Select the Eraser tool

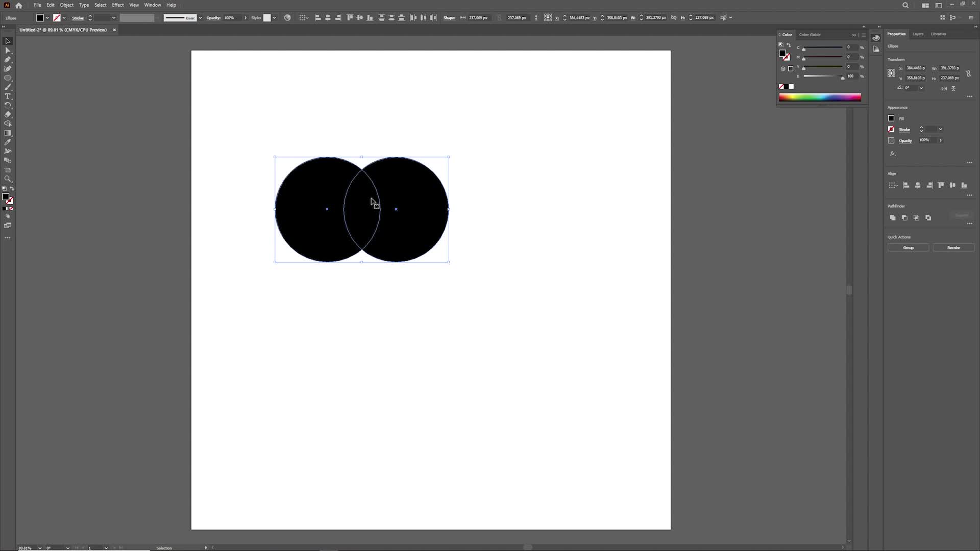[8, 115]
